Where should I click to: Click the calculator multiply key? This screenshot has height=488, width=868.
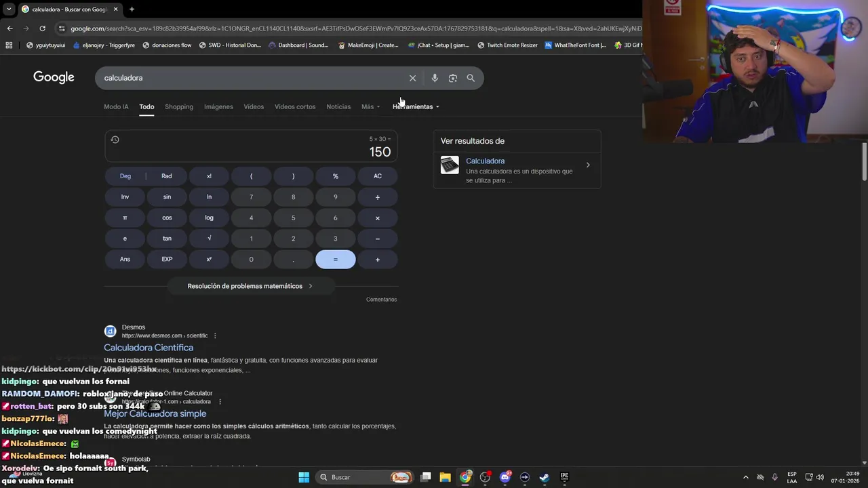click(378, 218)
